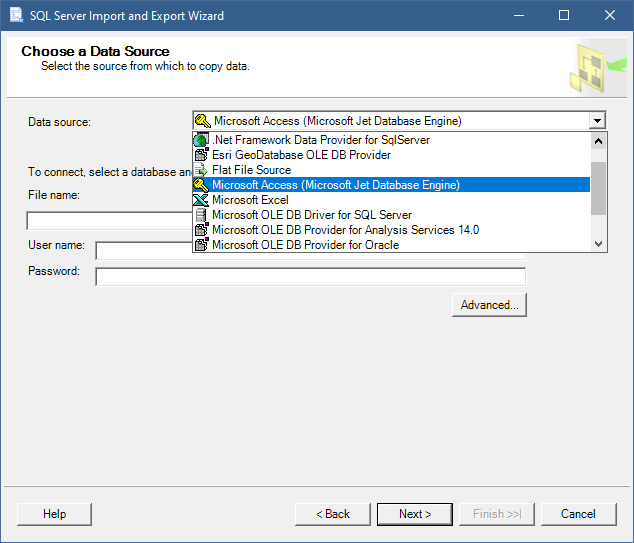This screenshot has height=543, width=634.
Task: Proceed with the Next > button
Action: click(x=415, y=514)
